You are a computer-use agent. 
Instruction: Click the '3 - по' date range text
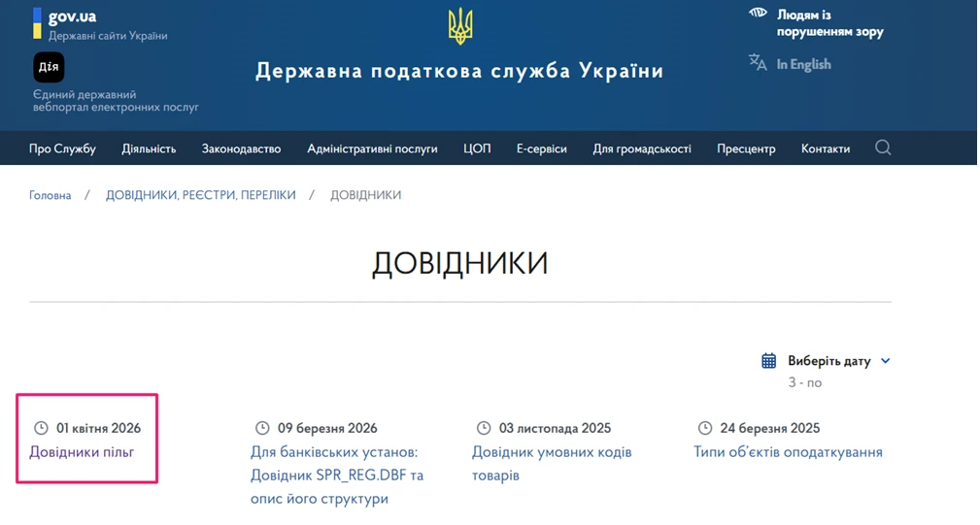(805, 382)
